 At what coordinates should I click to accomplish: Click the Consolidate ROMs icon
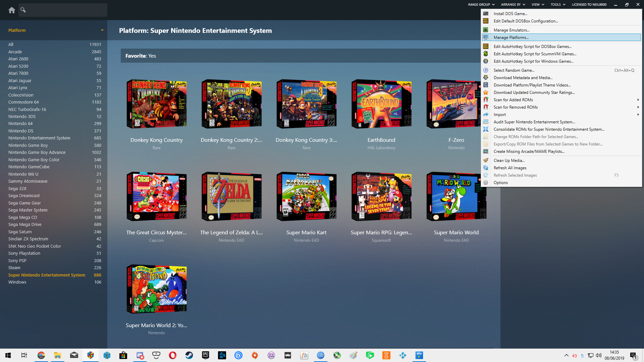pos(486,129)
